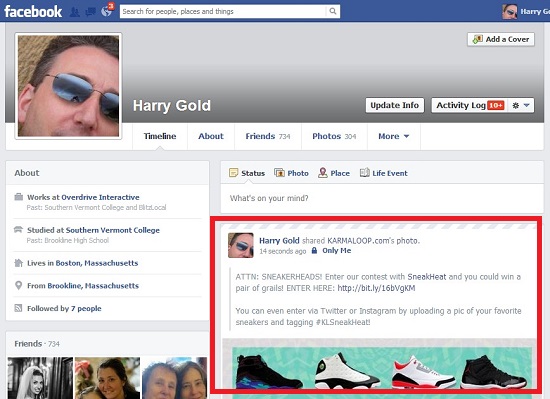Click into the search field

[223, 11]
